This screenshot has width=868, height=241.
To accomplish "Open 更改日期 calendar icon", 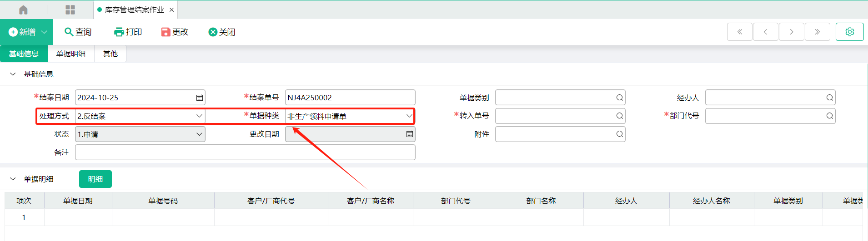I will point(409,134).
